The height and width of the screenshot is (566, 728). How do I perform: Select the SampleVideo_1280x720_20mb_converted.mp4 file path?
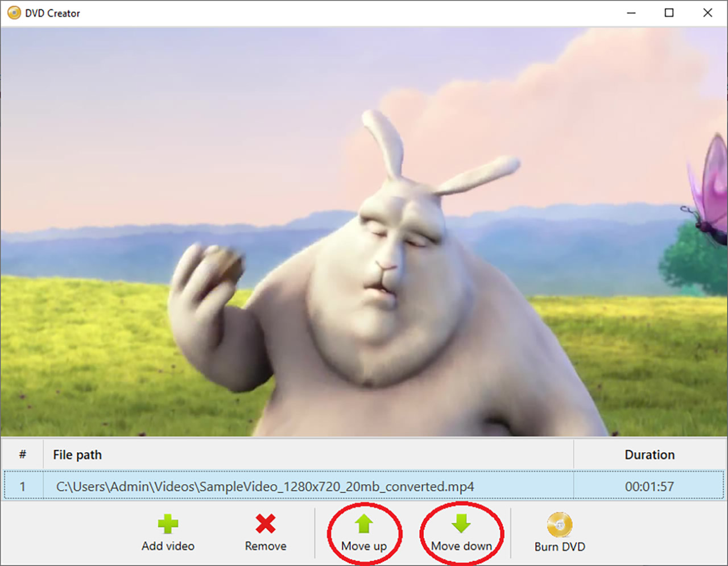pyautogui.click(x=265, y=486)
